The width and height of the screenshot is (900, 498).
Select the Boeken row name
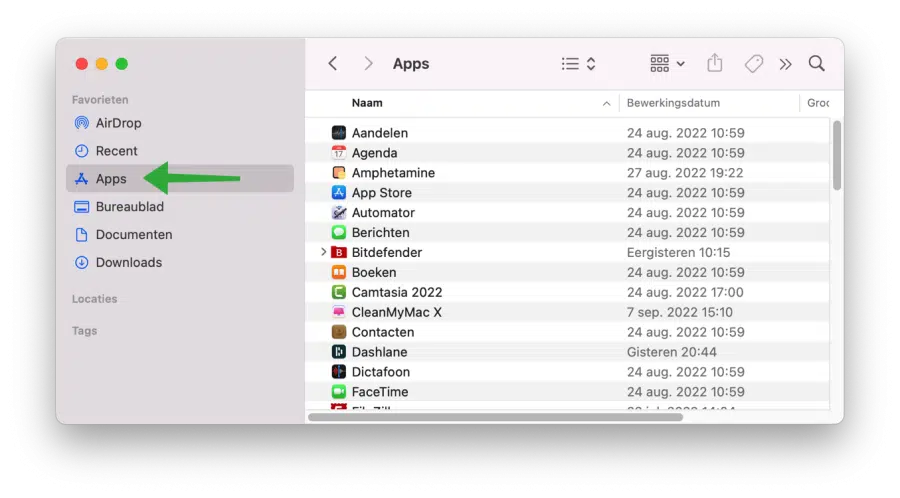click(374, 272)
